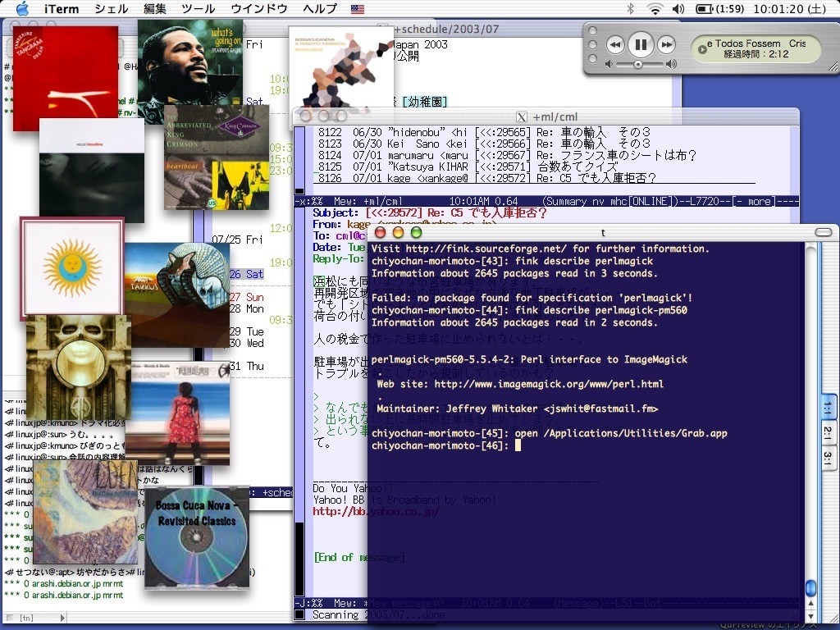840x630 pixels.
Task: Open the ウインドウ menu
Action: click(x=259, y=8)
